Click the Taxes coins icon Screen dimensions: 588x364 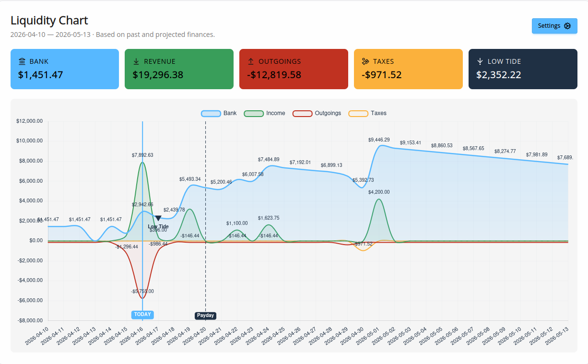[365, 61]
